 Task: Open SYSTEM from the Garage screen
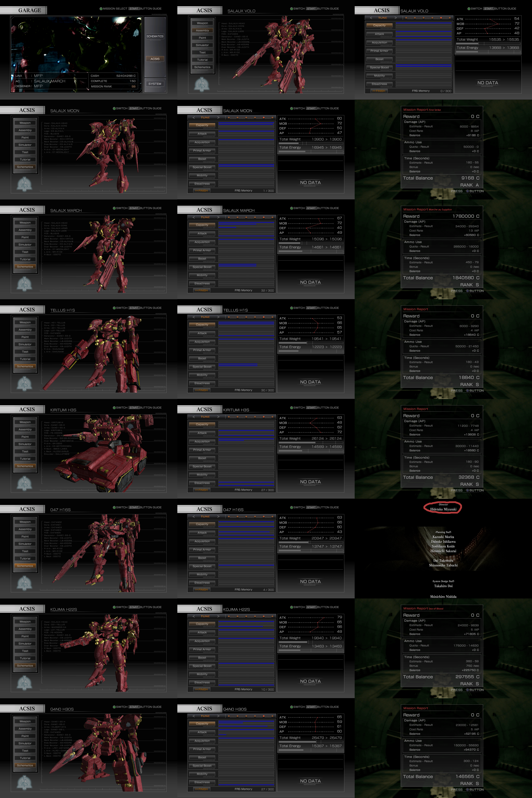(155, 84)
